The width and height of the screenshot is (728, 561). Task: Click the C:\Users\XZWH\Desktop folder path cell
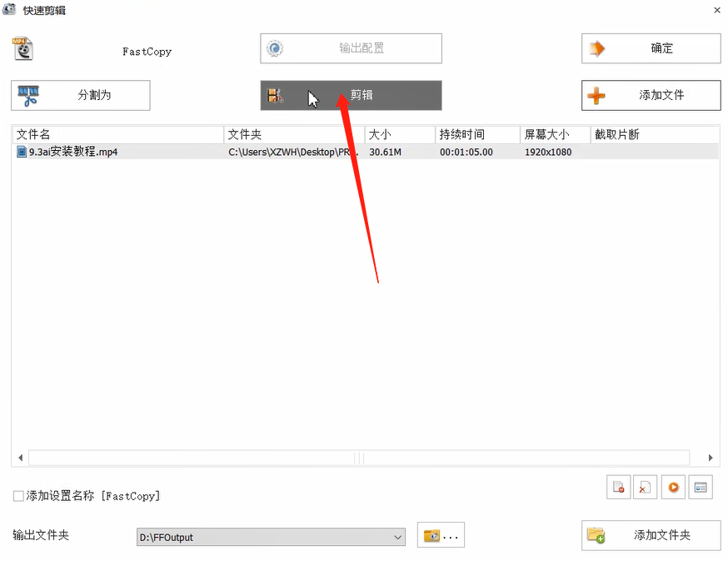[293, 152]
